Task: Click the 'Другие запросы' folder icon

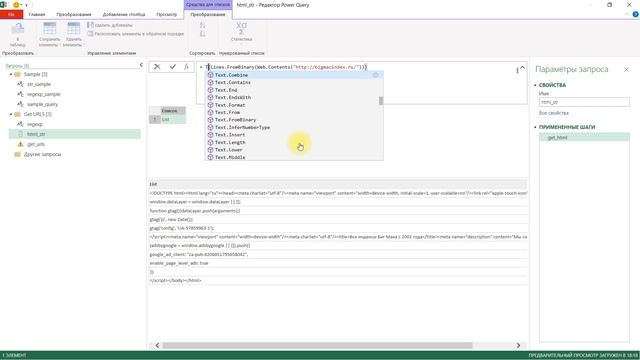Action: [17, 154]
